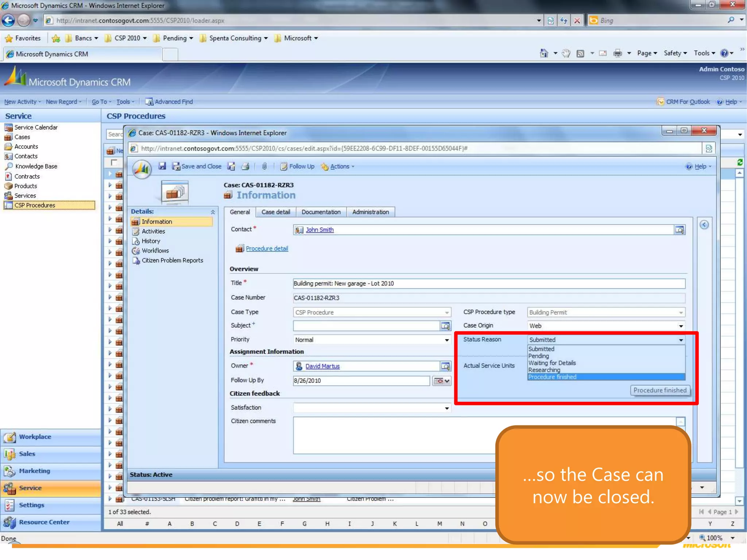Click the paperclip attach file icon
This screenshot has height=560, width=747.
pos(264,166)
